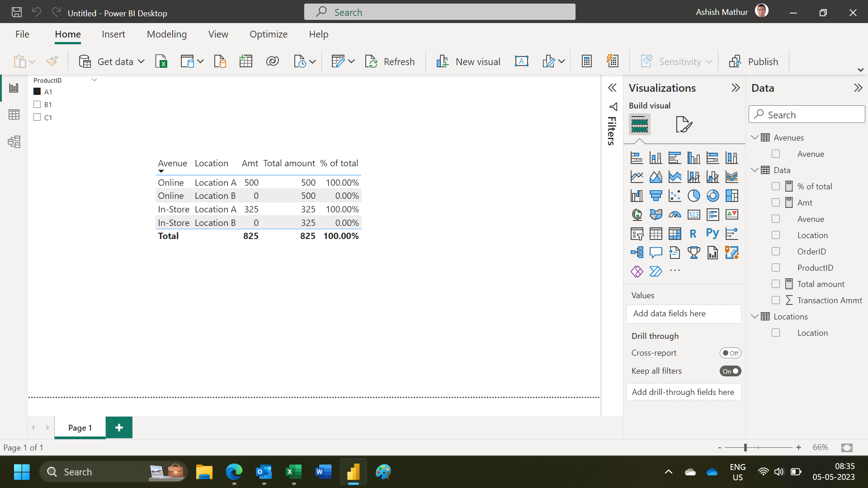This screenshot has height=488, width=868.
Task: Click the Publish button
Action: (754, 61)
